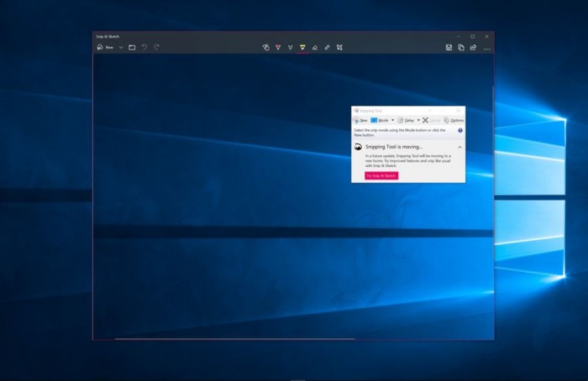Image resolution: width=588 pixels, height=381 pixels.
Task: Click the Snipping Tool is moving heading
Action: (x=394, y=147)
